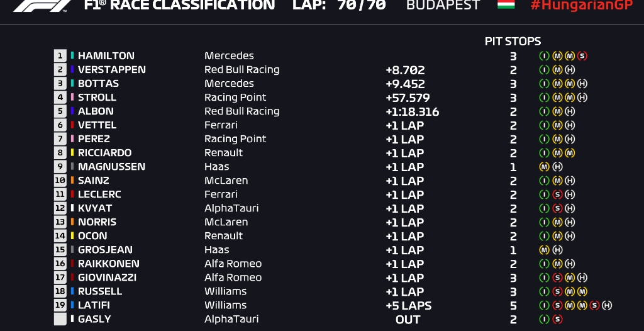This screenshot has height=331, width=644.
Task: Click Ocon's yellow team color bar
Action: [x=72, y=236]
